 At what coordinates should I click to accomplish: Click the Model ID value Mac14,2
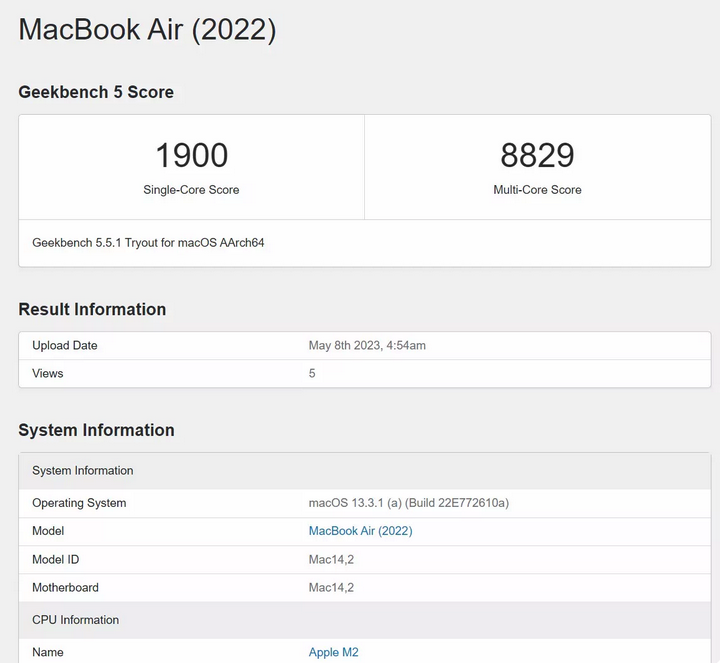point(331,559)
